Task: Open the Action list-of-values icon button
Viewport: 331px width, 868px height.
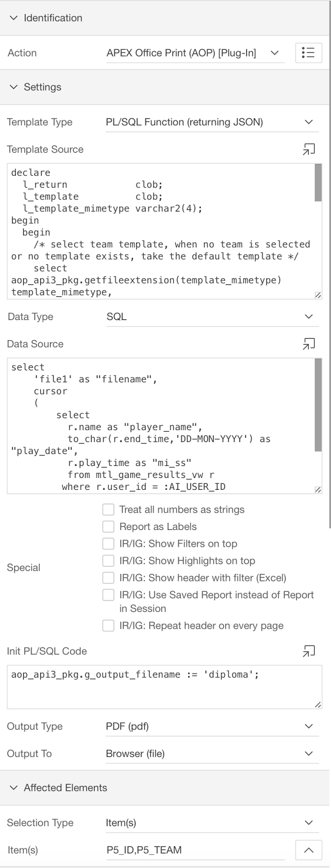Action: coord(308,53)
